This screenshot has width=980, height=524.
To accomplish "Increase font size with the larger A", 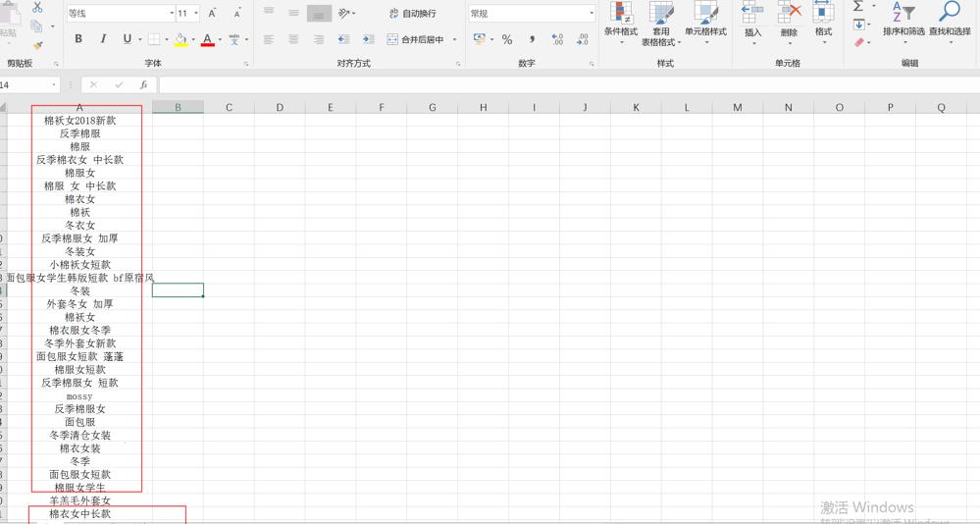I will click(213, 13).
